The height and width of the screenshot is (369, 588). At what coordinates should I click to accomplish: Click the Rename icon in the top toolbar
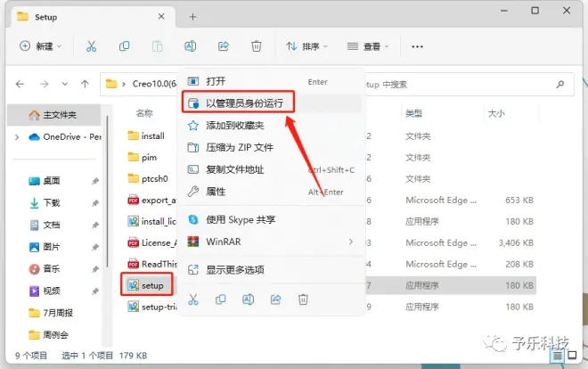pos(190,46)
